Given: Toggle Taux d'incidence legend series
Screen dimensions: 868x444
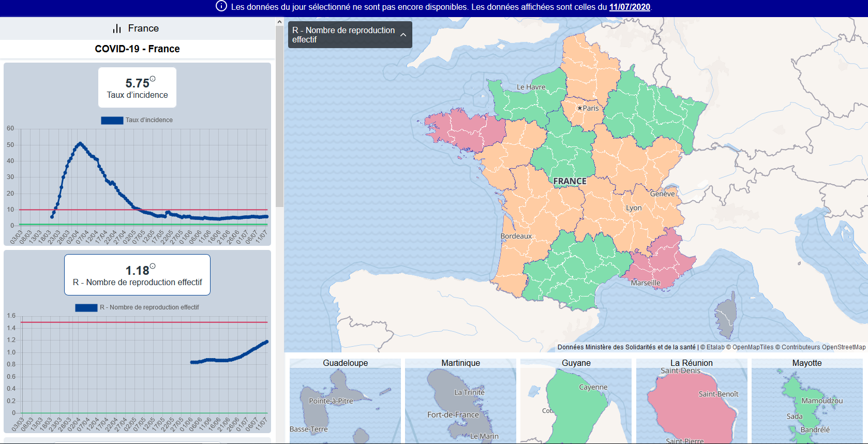Looking at the screenshot, I should 112,120.
